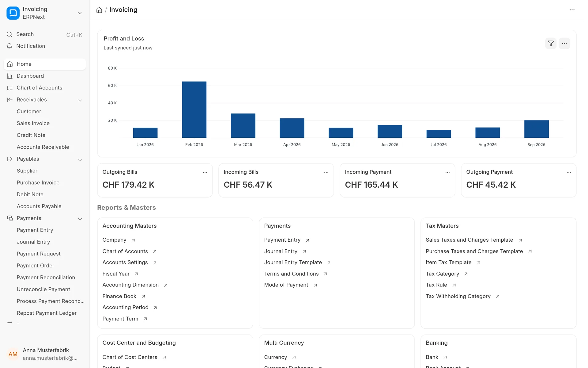Image resolution: width=588 pixels, height=368 pixels.
Task: Open Mode of Payment link
Action: [286, 285]
